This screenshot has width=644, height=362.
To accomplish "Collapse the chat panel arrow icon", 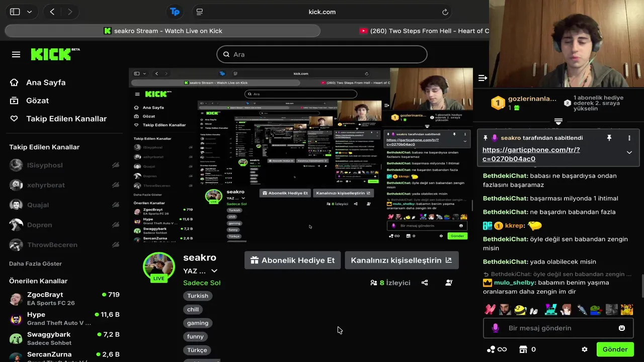I will (482, 78).
